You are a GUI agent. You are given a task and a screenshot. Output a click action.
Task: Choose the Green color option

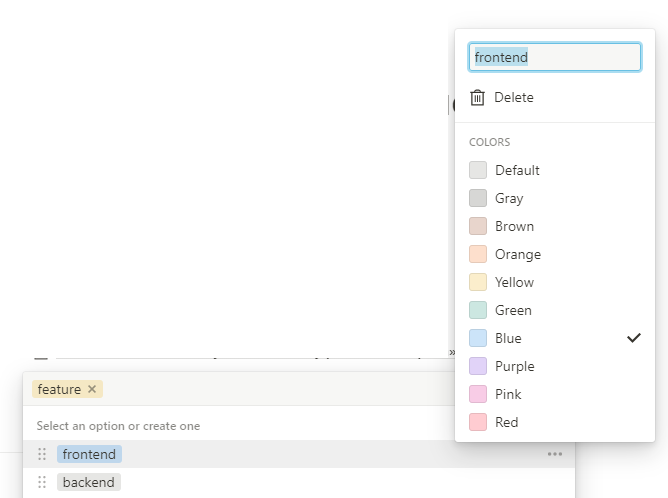click(x=555, y=310)
